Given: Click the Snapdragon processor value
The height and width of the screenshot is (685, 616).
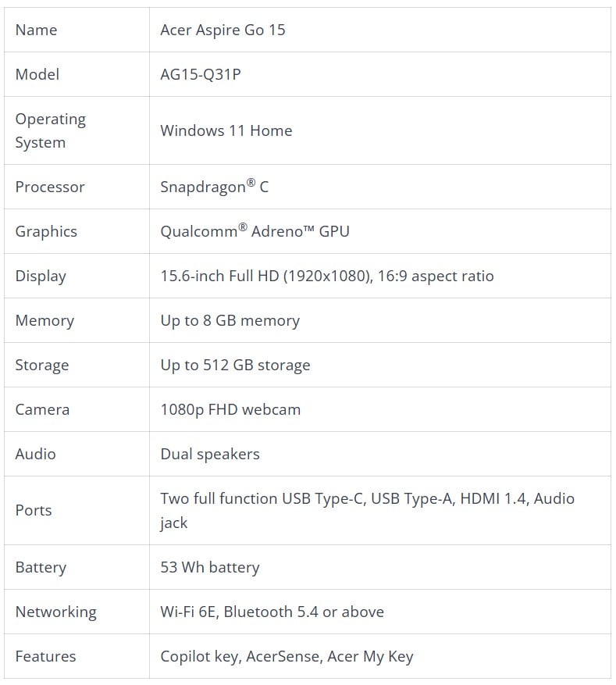Looking at the screenshot, I should coord(215,187).
